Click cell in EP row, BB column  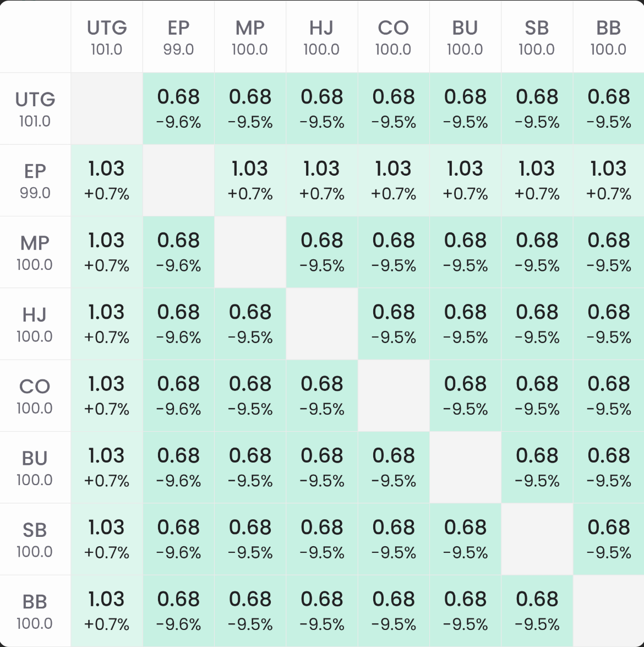pos(608,180)
